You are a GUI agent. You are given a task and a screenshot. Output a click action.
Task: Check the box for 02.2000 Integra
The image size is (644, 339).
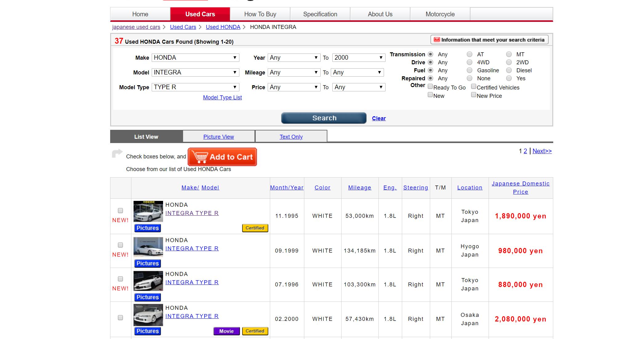click(120, 317)
